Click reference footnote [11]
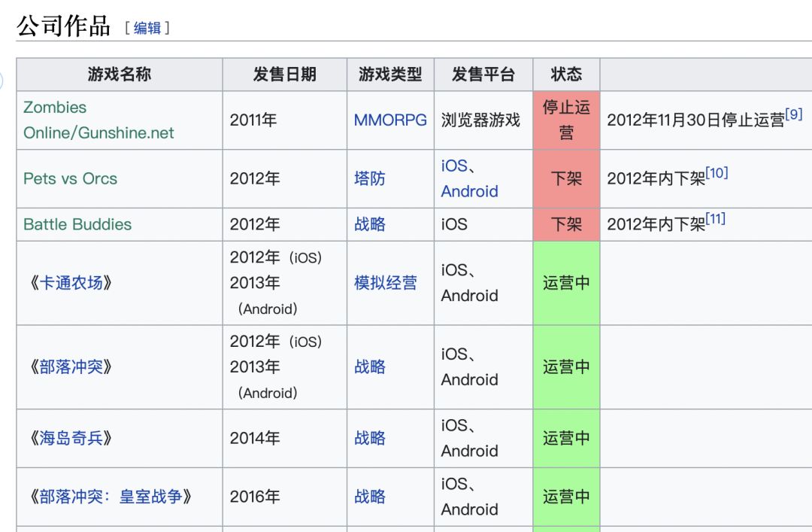812x532 pixels. pos(715,219)
